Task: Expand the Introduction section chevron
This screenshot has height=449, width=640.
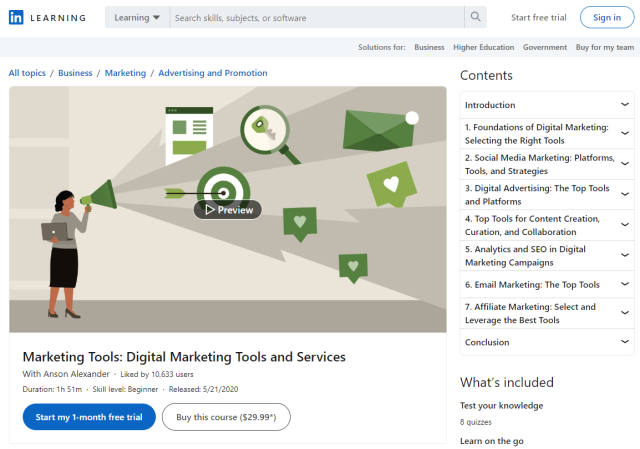Action: (625, 105)
